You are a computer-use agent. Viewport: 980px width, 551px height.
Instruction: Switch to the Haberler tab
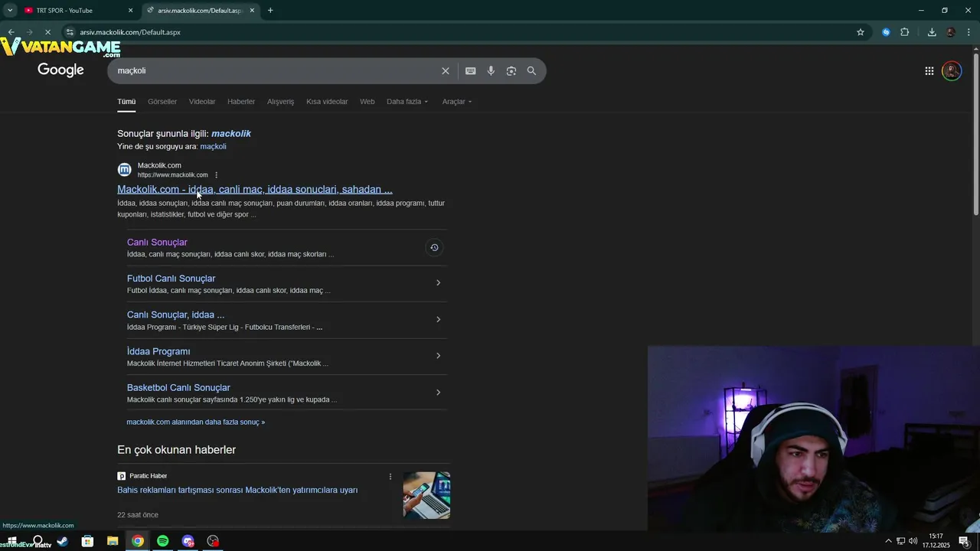point(241,102)
